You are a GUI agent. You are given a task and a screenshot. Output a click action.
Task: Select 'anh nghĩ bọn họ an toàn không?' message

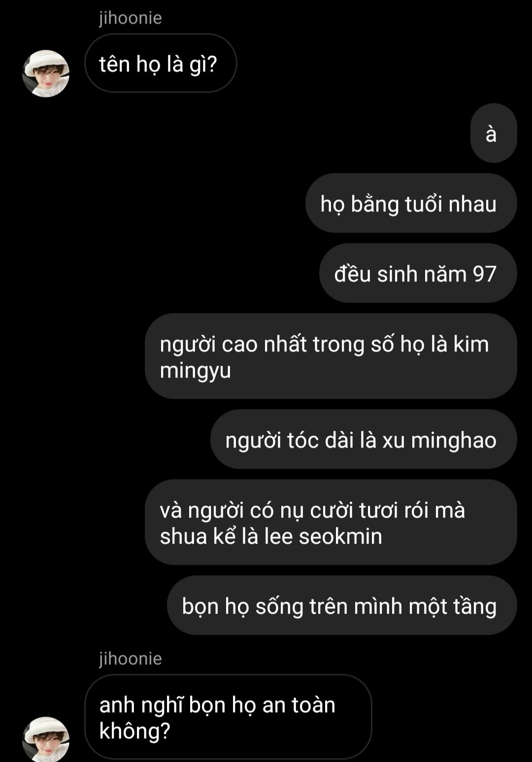pos(228,717)
